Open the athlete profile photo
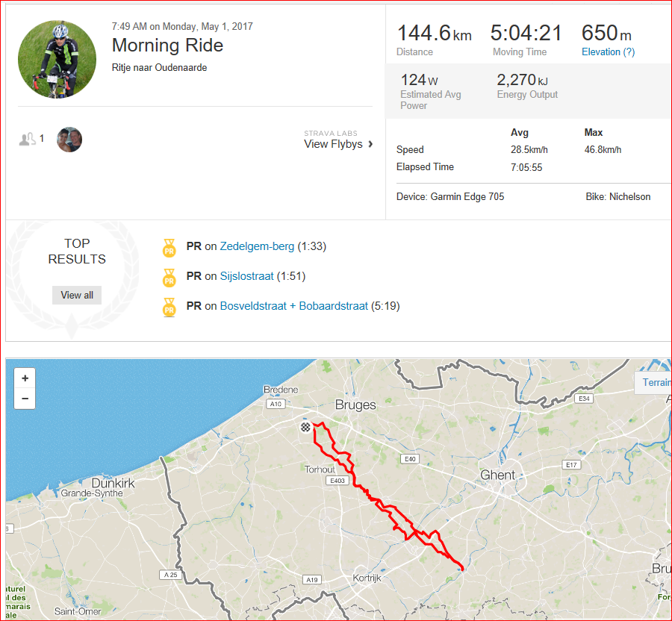This screenshot has width=672, height=621. pyautogui.click(x=57, y=60)
